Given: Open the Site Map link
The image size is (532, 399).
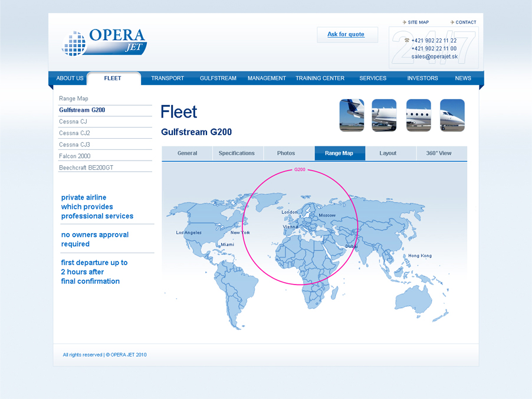Looking at the screenshot, I should 418,22.
